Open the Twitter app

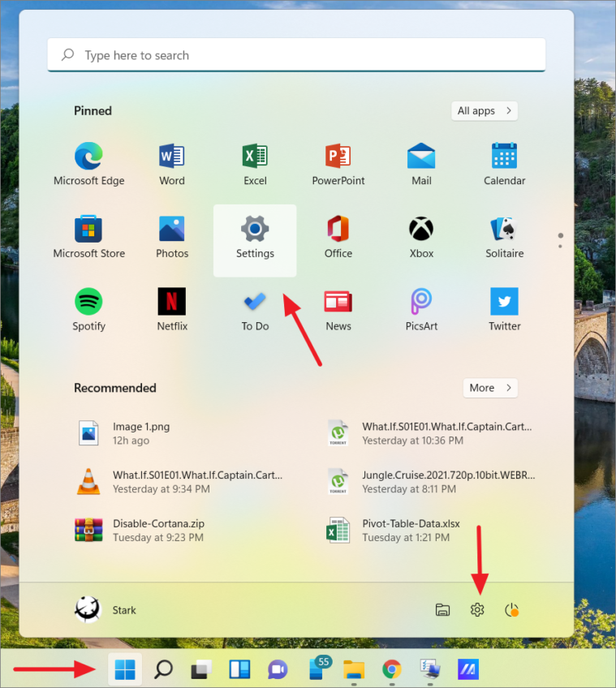point(504,310)
